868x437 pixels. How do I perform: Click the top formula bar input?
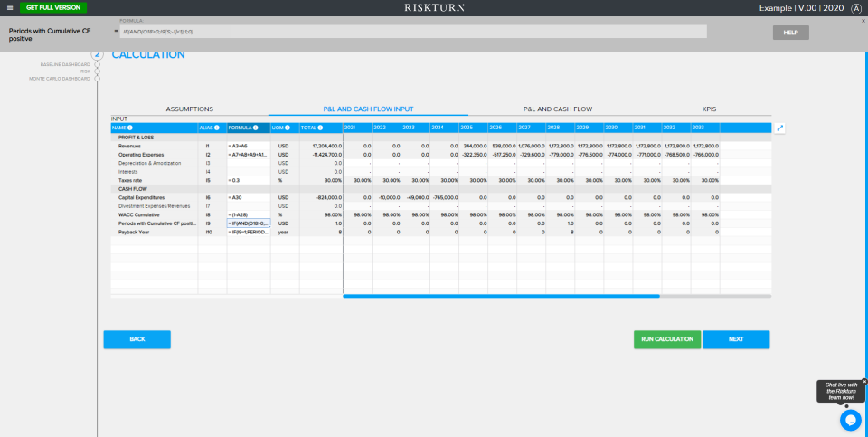(x=412, y=32)
